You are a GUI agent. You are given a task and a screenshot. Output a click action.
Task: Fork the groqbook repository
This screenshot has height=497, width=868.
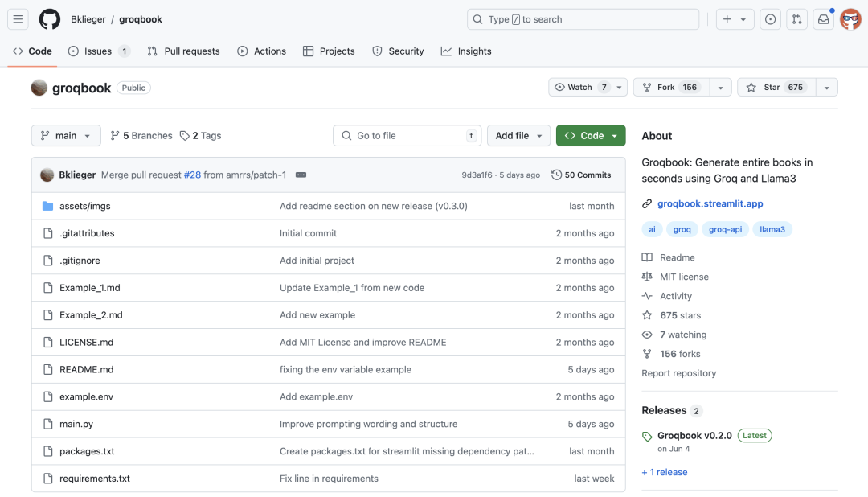[671, 88]
